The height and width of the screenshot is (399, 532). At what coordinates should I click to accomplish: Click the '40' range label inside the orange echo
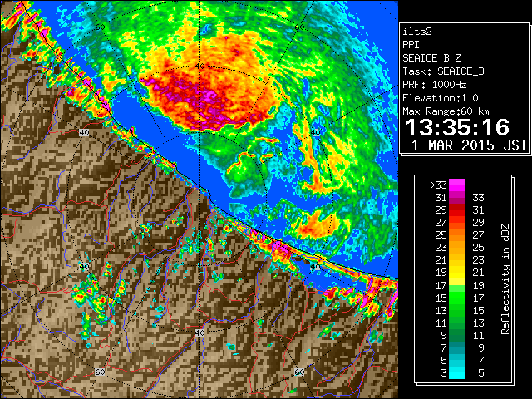[200, 66]
